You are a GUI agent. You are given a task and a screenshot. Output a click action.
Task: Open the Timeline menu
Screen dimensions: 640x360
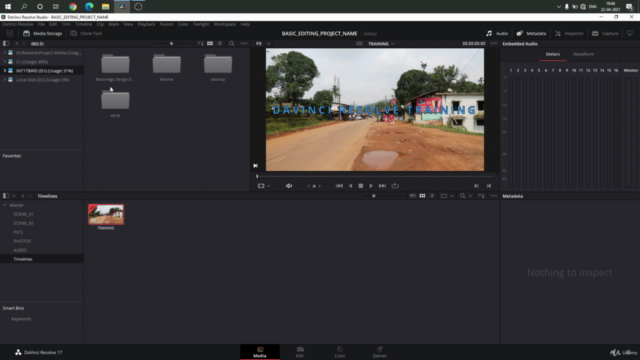pos(83,24)
